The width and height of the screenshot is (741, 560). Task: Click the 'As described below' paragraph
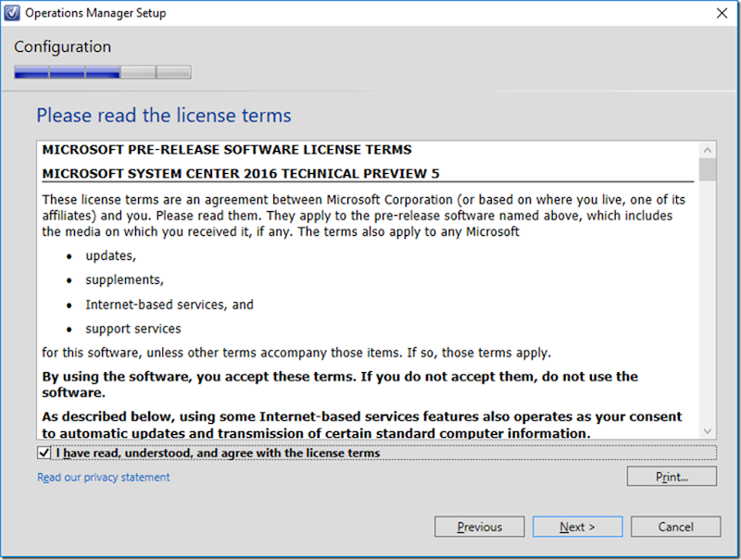coord(362,425)
